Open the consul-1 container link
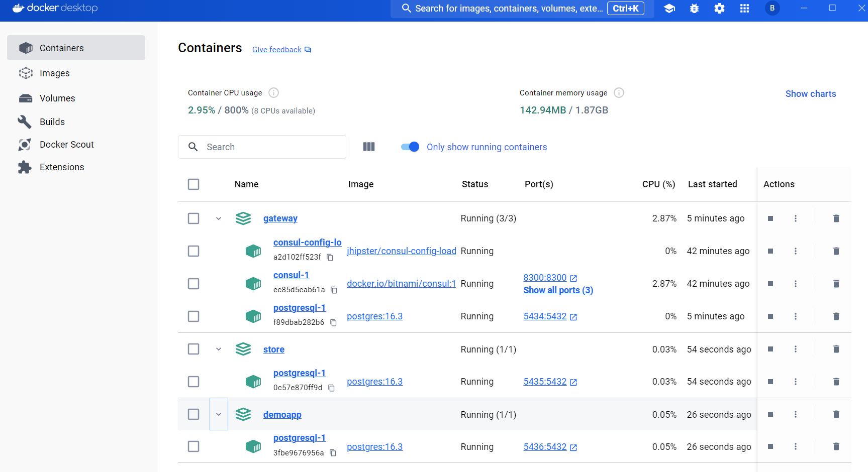 (291, 275)
